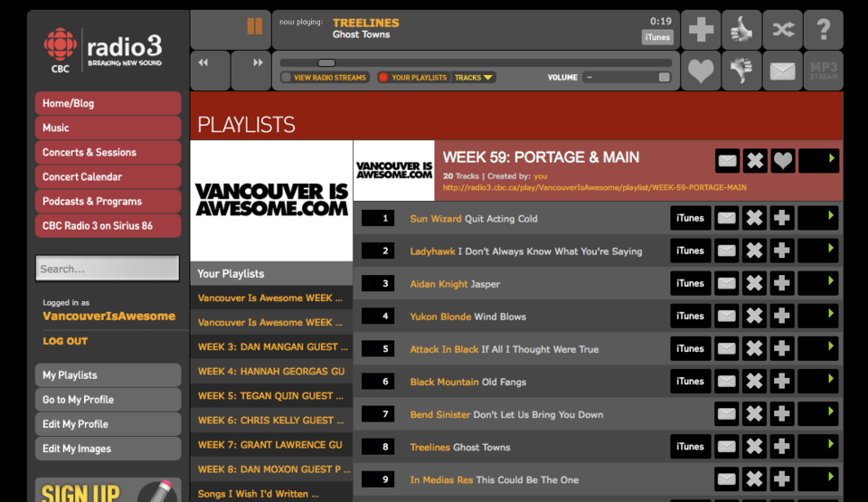The width and height of the screenshot is (868, 502).
Task: Add Sun Wizard track with plus icon
Action: [781, 218]
